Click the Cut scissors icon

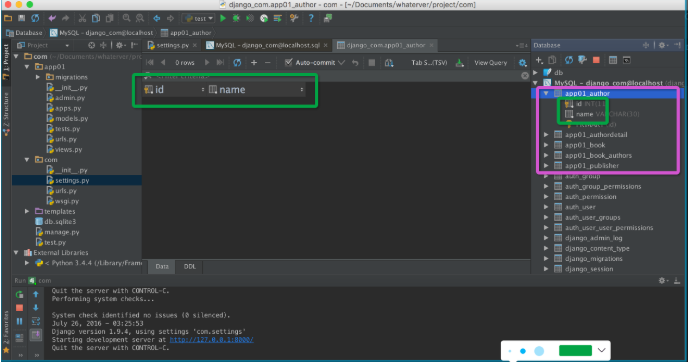(x=82, y=18)
